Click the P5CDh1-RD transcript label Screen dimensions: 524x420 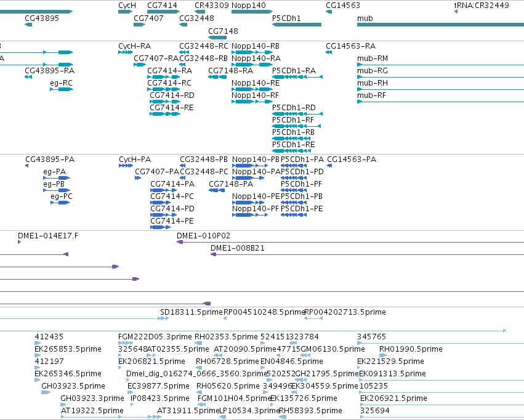[294, 108]
